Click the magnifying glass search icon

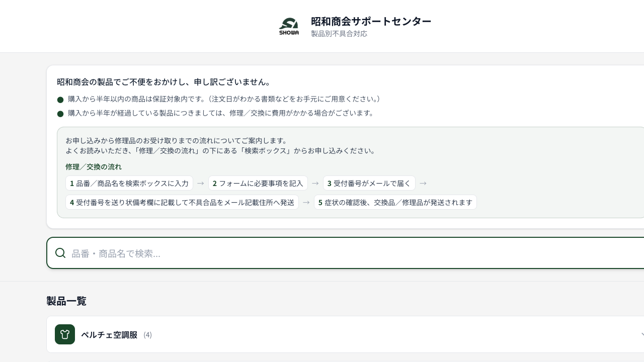point(60,253)
